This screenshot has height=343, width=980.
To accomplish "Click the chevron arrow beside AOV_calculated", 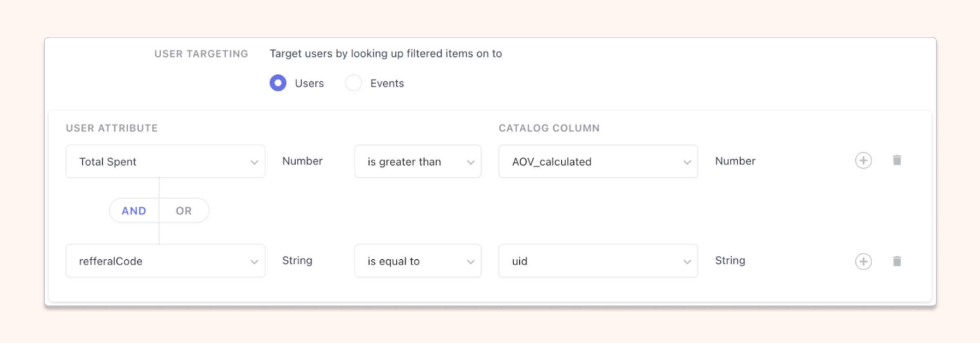I will pyautogui.click(x=687, y=162).
